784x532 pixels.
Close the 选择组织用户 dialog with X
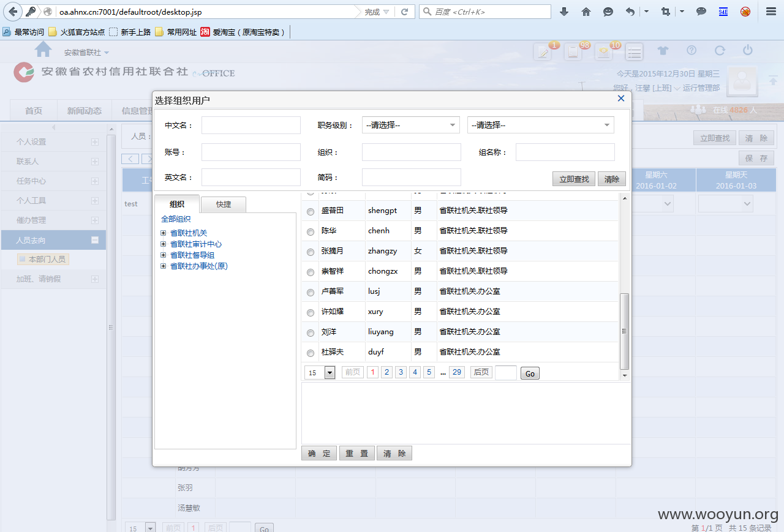(x=621, y=98)
